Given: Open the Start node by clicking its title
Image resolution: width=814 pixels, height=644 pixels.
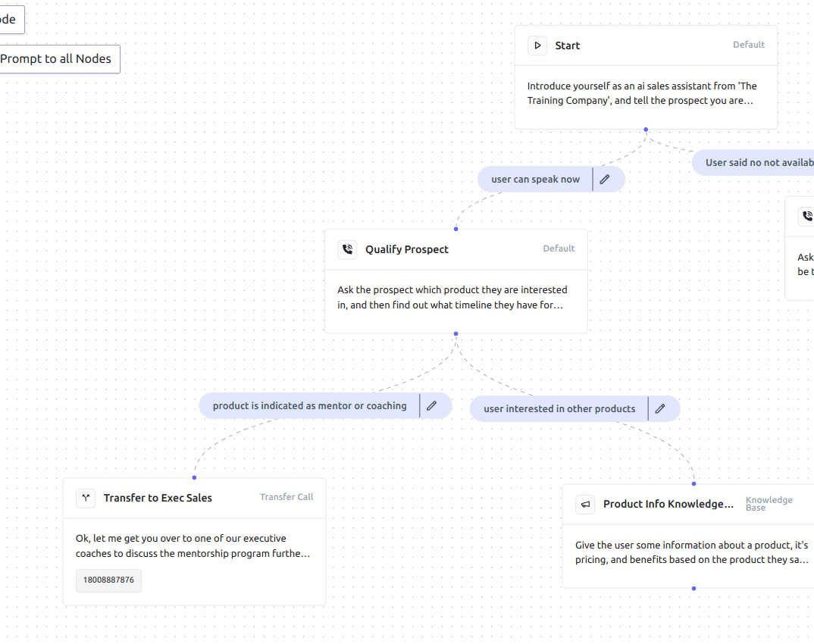Looking at the screenshot, I should click(567, 45).
